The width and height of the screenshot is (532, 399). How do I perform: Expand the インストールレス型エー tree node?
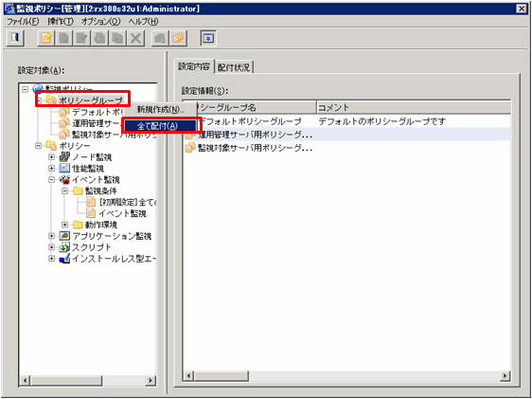(x=51, y=259)
